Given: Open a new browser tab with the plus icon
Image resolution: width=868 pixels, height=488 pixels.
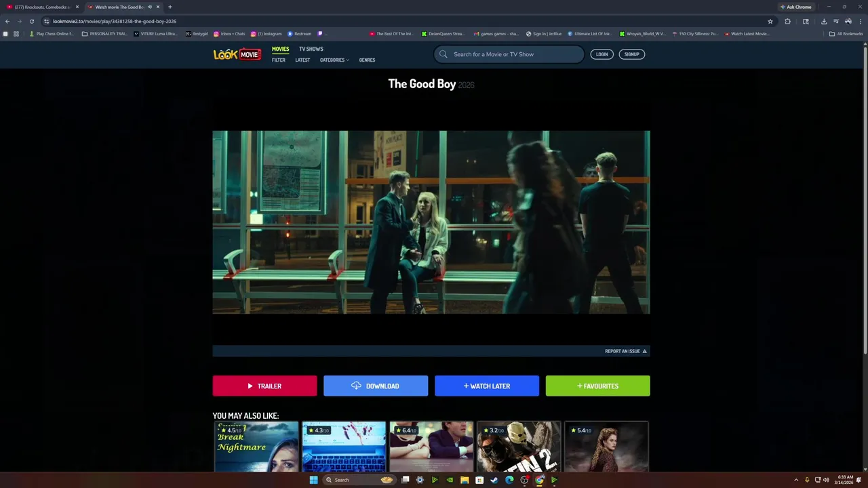Looking at the screenshot, I should [170, 7].
